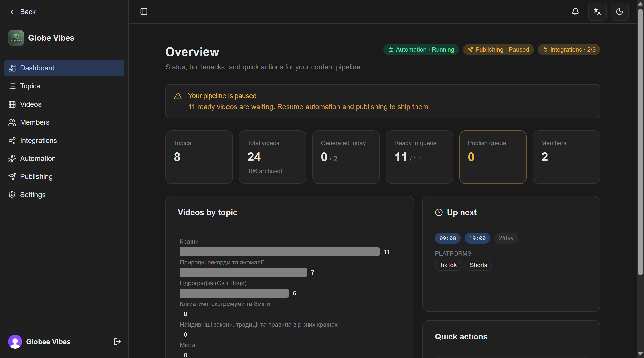Click 'Your pipeline is paused' heading
The width and height of the screenshot is (644, 358).
click(x=222, y=96)
